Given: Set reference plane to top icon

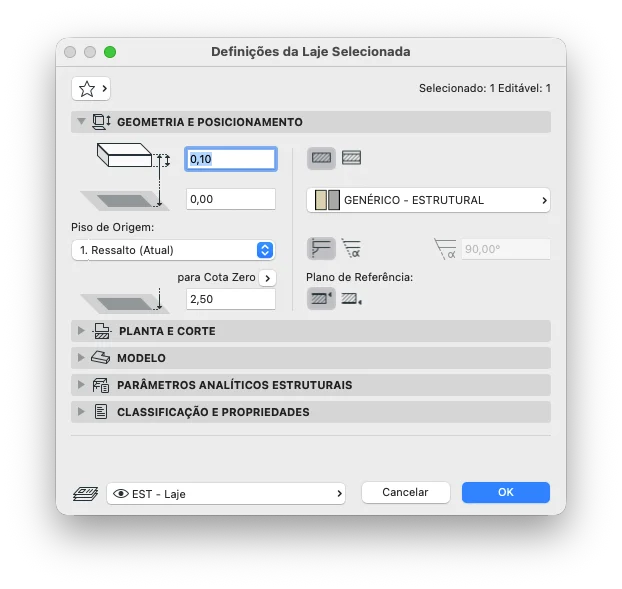Looking at the screenshot, I should (321, 298).
